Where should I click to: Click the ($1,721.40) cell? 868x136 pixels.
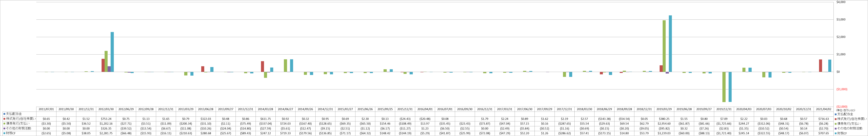[724, 133]
